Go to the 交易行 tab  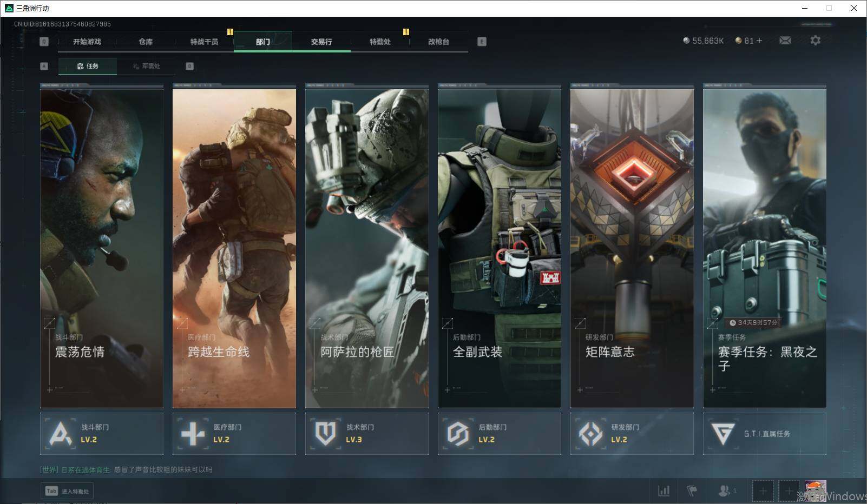[x=321, y=42]
